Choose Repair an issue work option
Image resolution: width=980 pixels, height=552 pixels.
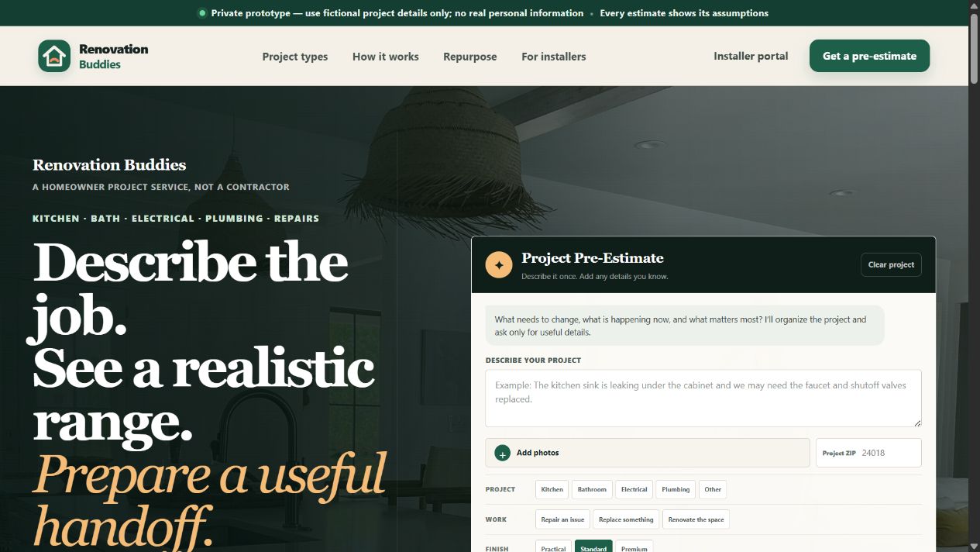[562, 519]
